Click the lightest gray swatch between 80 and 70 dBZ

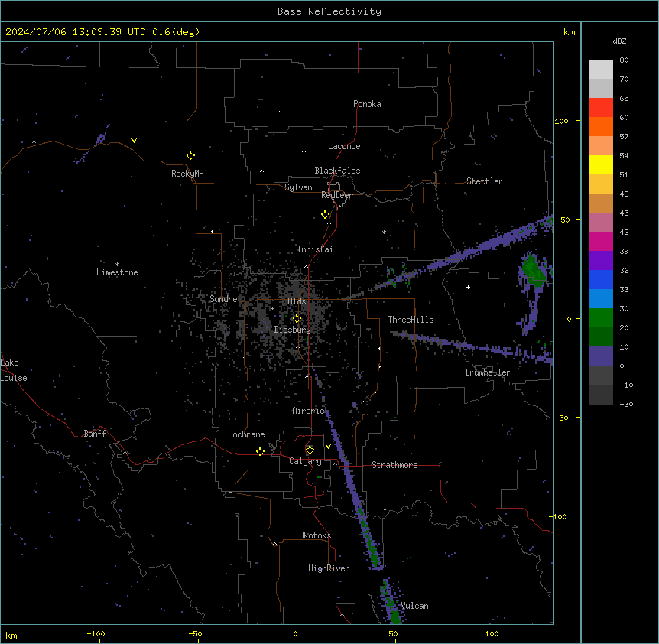[601, 70]
